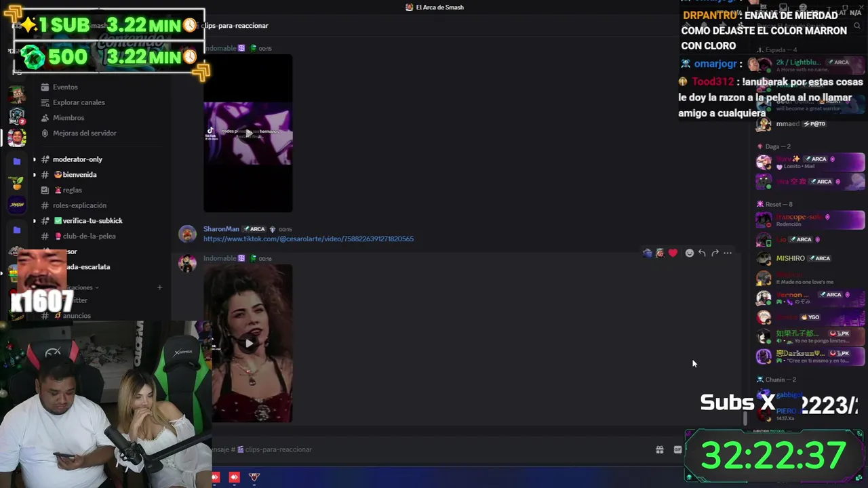Open the GIF picker in the message bar
The image size is (868, 488).
click(677, 449)
